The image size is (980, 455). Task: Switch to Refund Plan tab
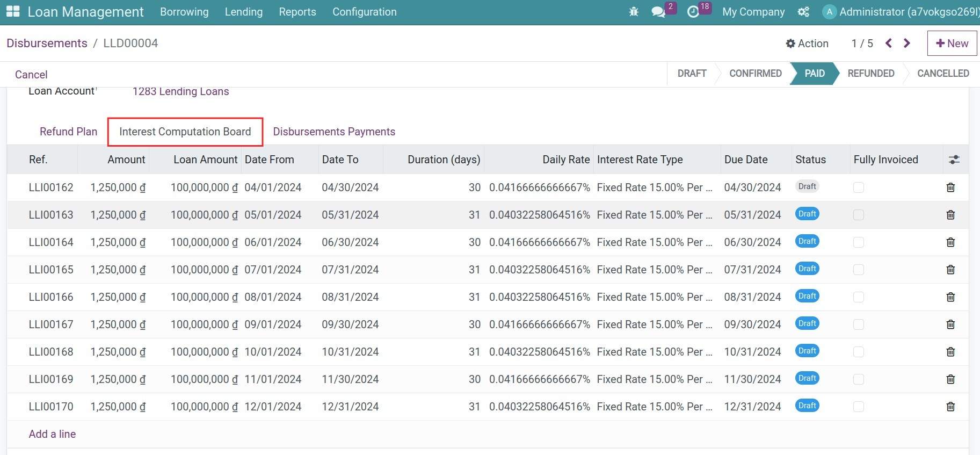click(68, 132)
